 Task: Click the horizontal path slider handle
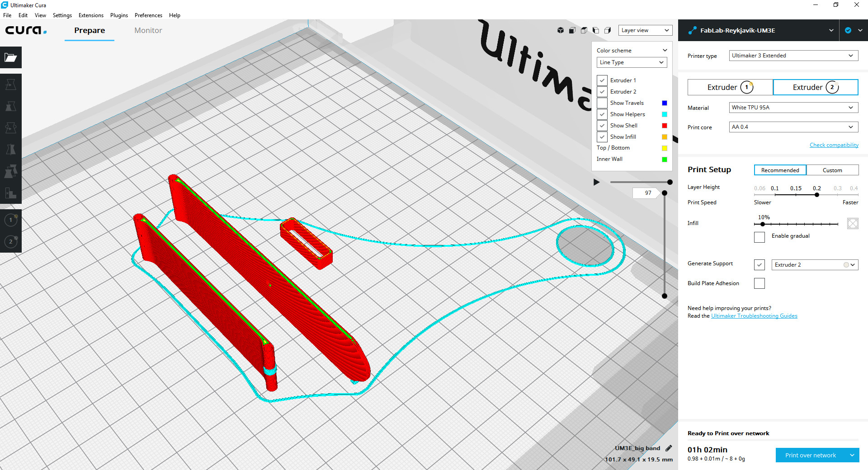pos(670,182)
